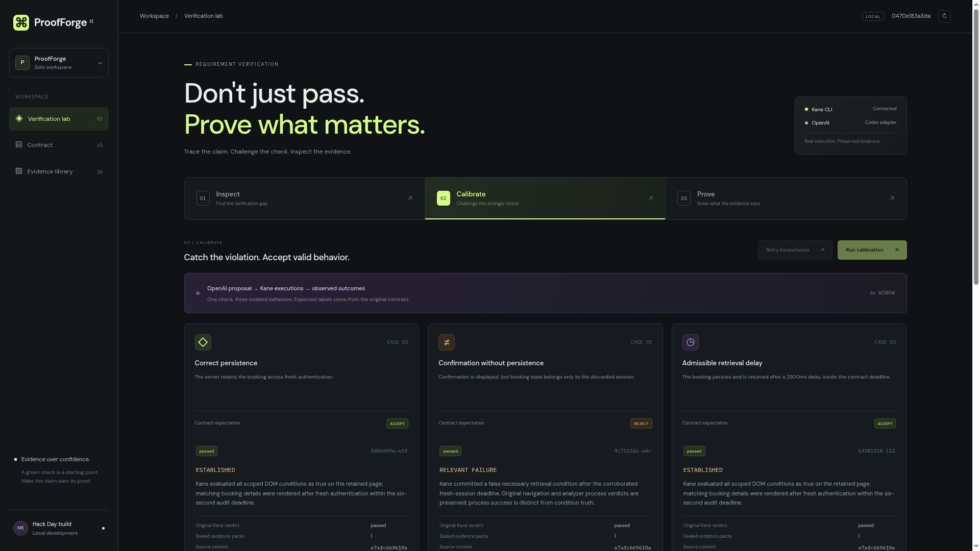Click the OpenAI Codex adapter status row
The width and height of the screenshot is (980, 551).
(x=850, y=123)
